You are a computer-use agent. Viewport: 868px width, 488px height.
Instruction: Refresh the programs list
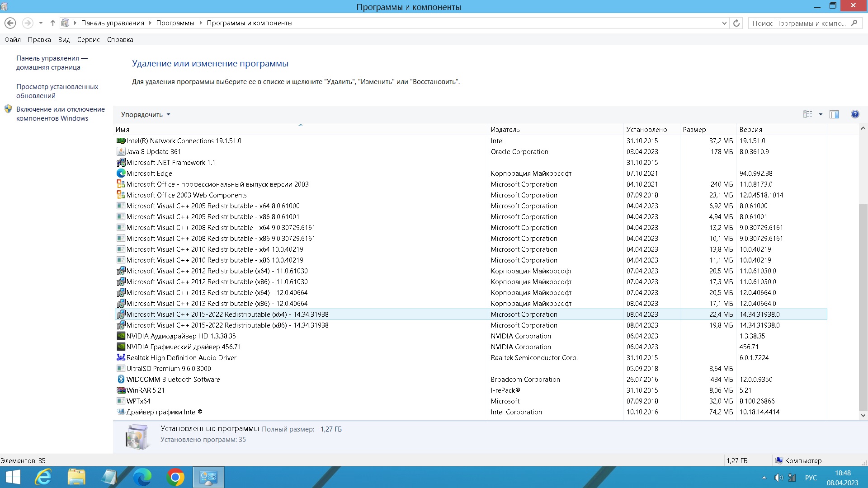point(736,23)
